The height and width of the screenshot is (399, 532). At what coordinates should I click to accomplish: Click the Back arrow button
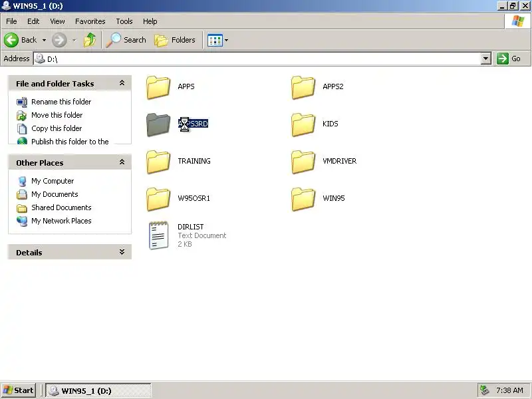pyautogui.click(x=11, y=40)
